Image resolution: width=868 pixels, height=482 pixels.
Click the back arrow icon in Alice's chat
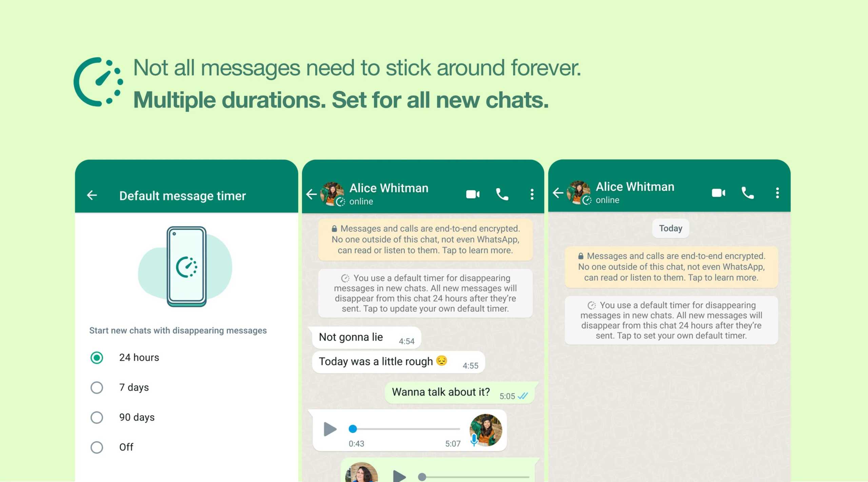click(313, 193)
